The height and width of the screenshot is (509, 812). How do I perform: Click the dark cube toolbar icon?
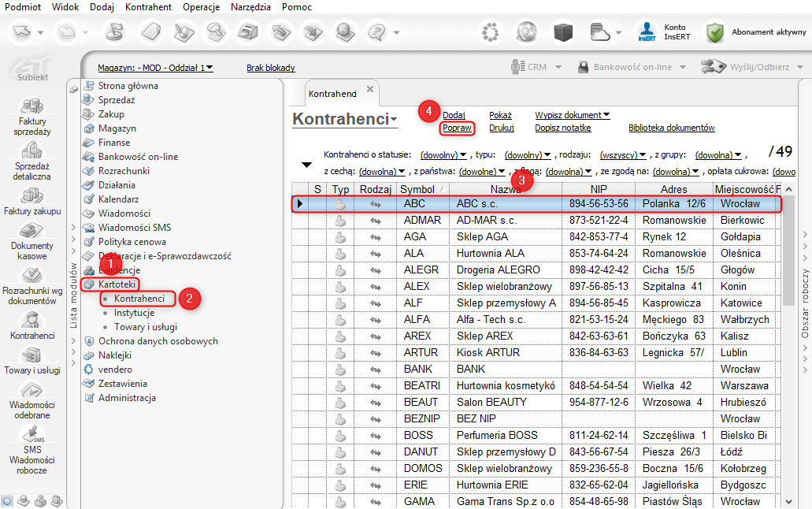tap(563, 32)
